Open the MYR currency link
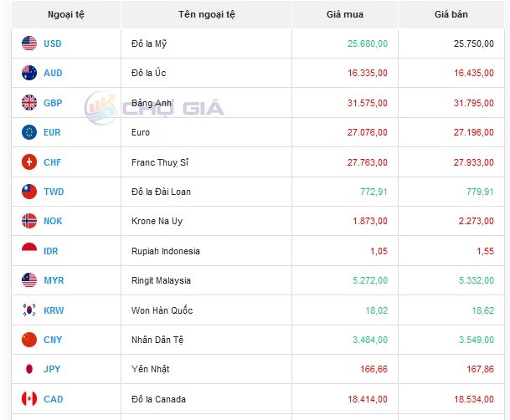The image size is (510, 420). 53,281
